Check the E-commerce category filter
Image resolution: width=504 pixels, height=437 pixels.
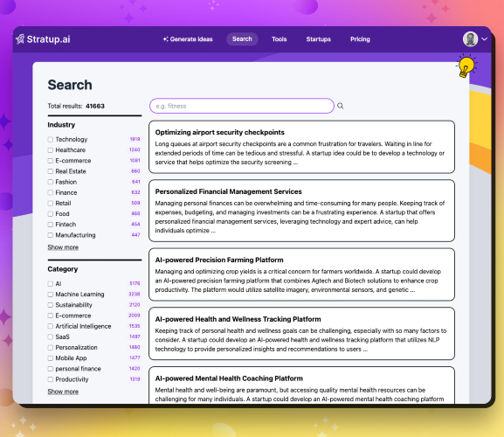point(51,316)
